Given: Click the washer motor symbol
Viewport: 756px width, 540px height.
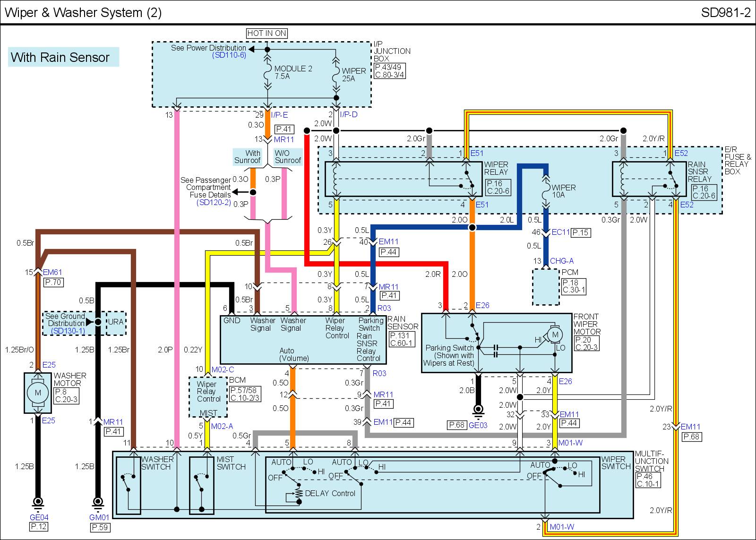Looking at the screenshot, I should tap(38, 393).
